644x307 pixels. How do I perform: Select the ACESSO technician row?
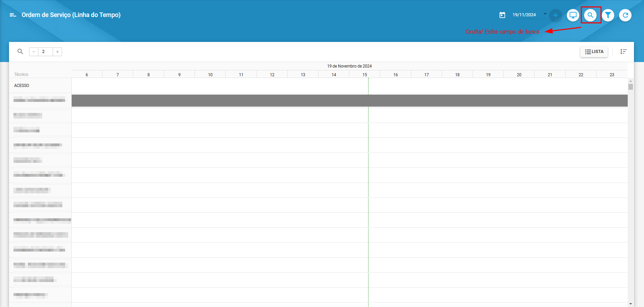click(x=40, y=86)
